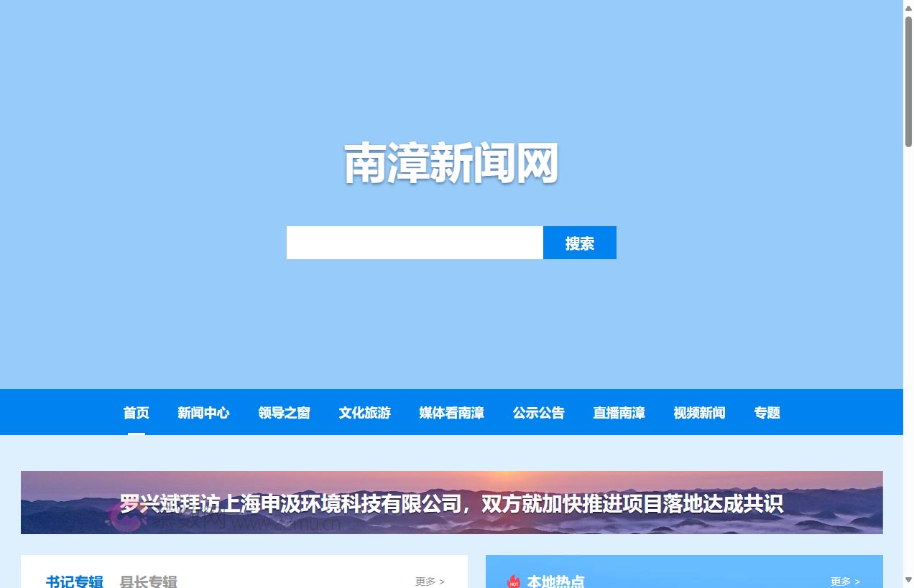This screenshot has width=914, height=588.
Task: Click 更多 on the 本地热点 panel
Action: point(844,582)
